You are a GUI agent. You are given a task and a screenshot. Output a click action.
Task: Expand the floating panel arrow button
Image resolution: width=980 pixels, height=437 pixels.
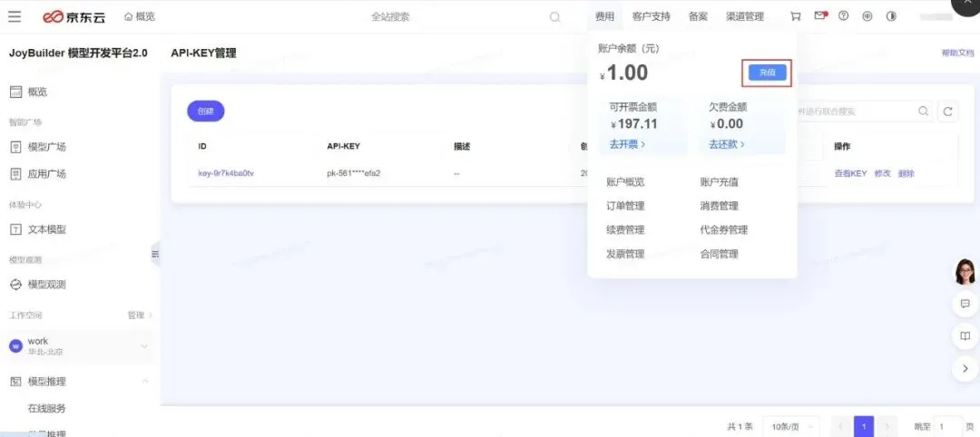click(965, 369)
